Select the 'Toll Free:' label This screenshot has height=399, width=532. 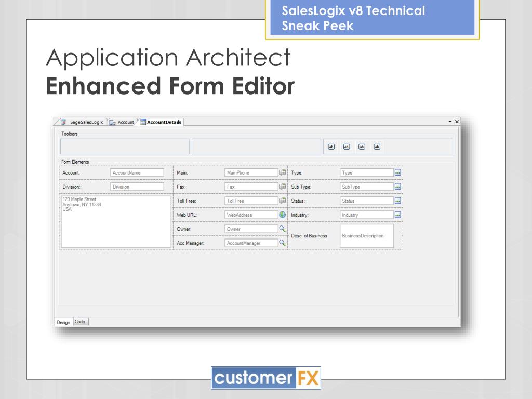(187, 201)
